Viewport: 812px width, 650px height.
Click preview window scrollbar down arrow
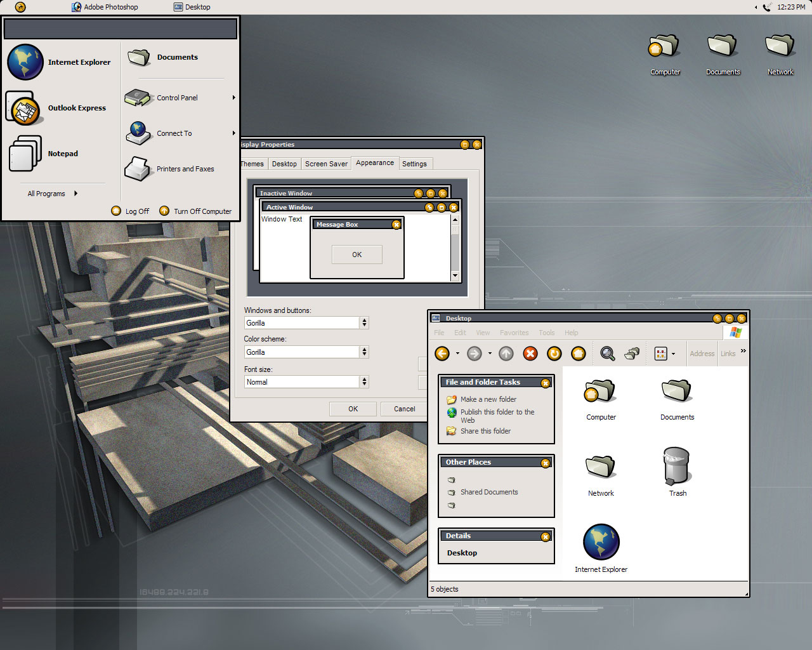(x=455, y=275)
